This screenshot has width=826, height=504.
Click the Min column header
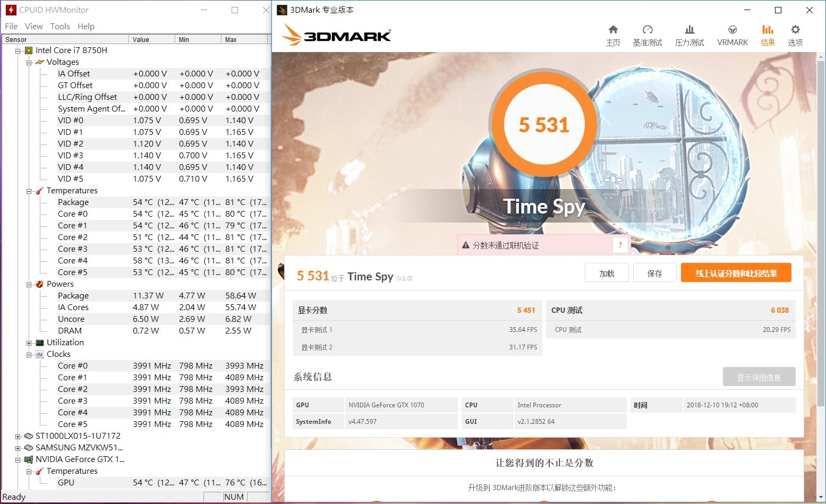(198, 39)
